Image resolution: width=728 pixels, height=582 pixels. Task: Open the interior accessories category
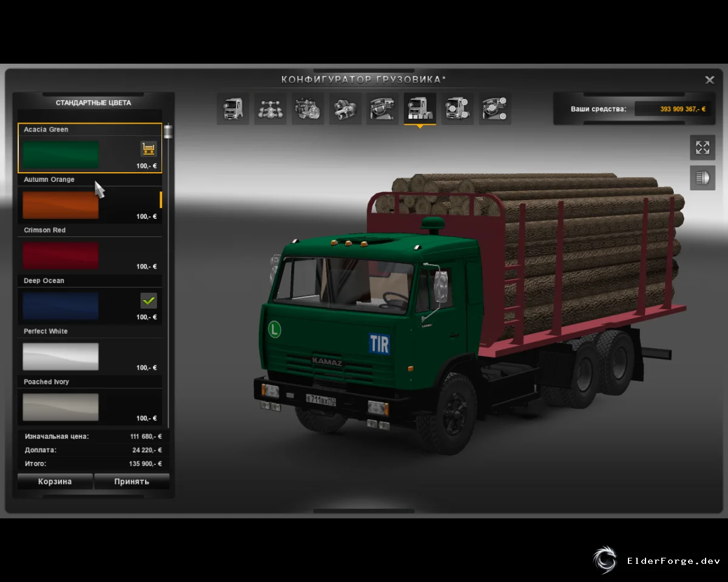click(x=495, y=109)
